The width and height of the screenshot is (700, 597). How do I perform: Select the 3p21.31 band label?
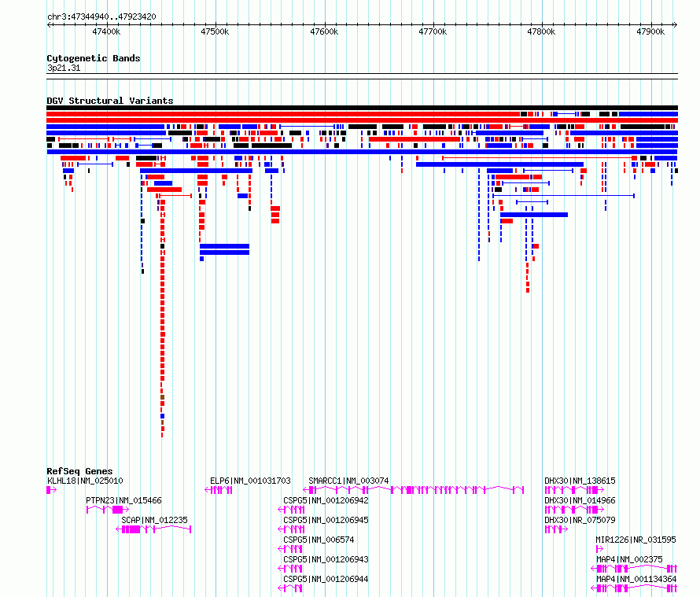[64, 68]
